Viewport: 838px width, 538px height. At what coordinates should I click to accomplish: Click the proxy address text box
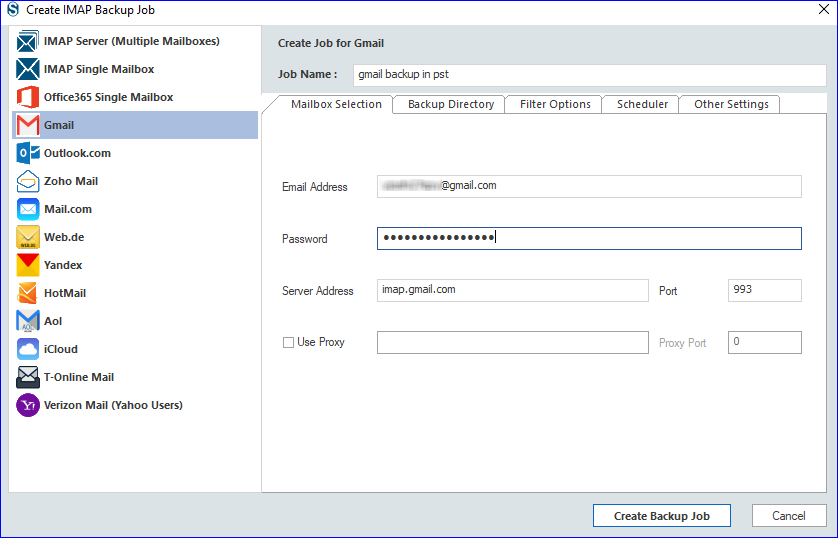tap(513, 342)
